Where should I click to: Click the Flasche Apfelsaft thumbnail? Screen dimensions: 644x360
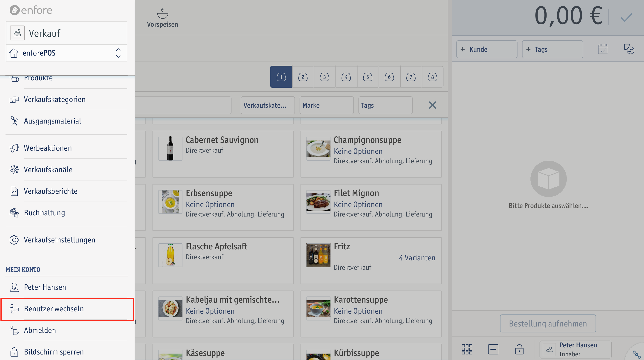[x=170, y=255]
